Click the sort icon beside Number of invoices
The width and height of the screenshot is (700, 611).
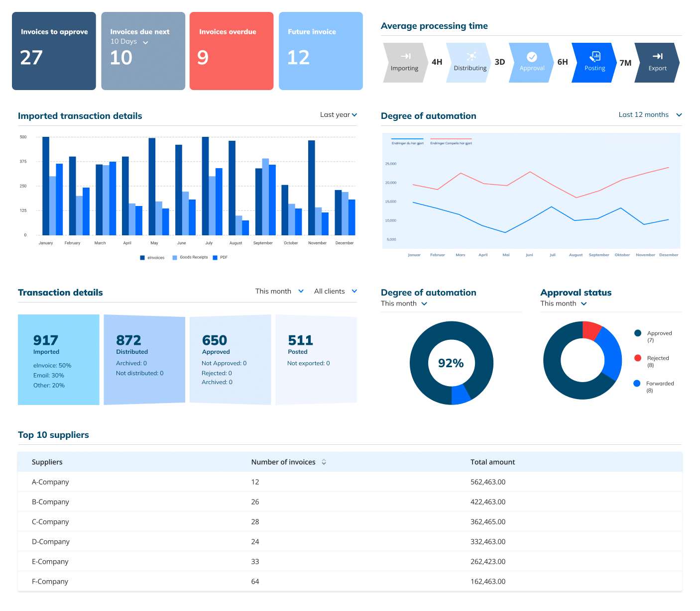coord(324,462)
